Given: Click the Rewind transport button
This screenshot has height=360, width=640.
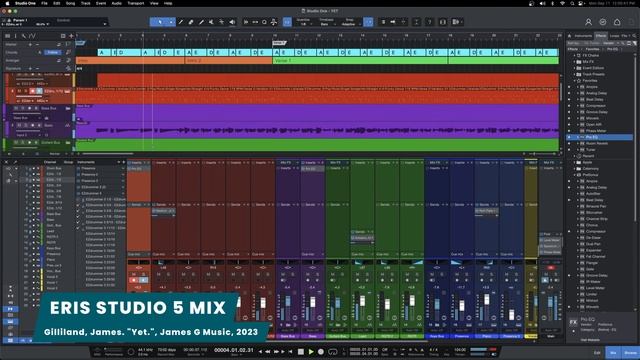Looking at the screenshot, I should coord(268,351).
